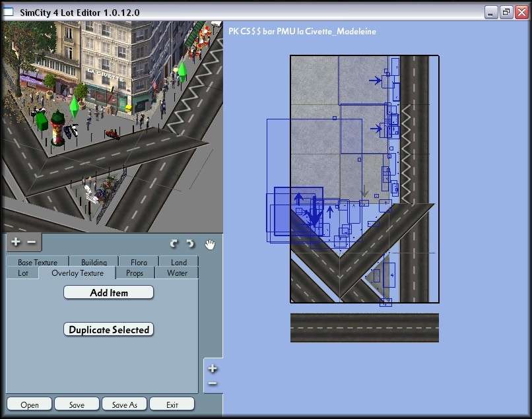Switch to the Water tab
This screenshot has width=532, height=419.
click(x=177, y=273)
